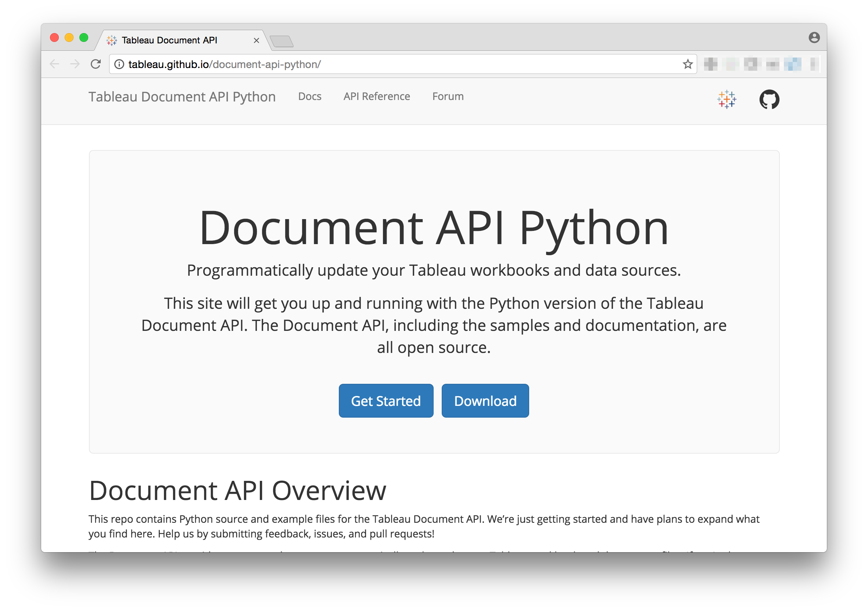Image resolution: width=868 pixels, height=611 pixels.
Task: Click the Tableau favicon on the browser tab
Action: pos(111,40)
